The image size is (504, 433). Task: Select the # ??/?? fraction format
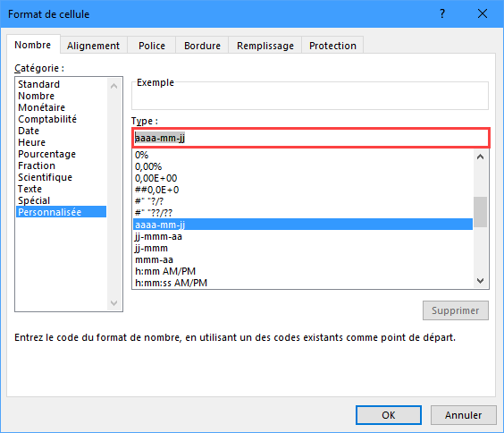303,213
